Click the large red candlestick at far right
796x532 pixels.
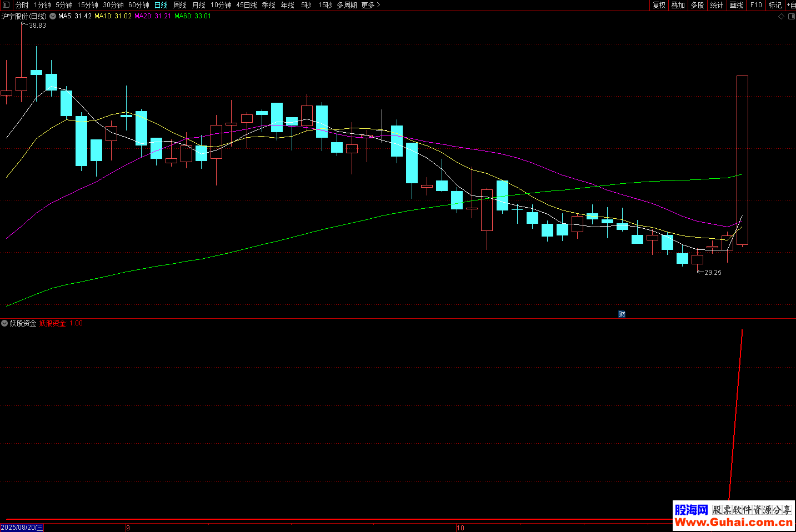coord(742,160)
